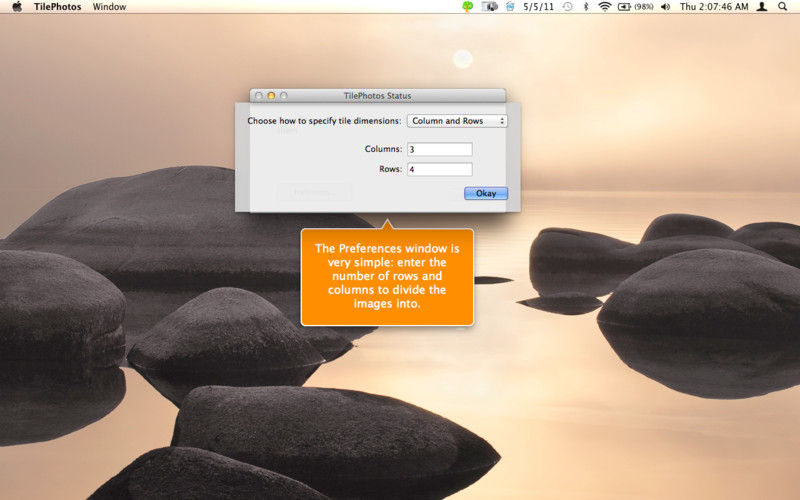Click the 5/5/11 date in menu bar
The image size is (800, 500).
[538, 7]
